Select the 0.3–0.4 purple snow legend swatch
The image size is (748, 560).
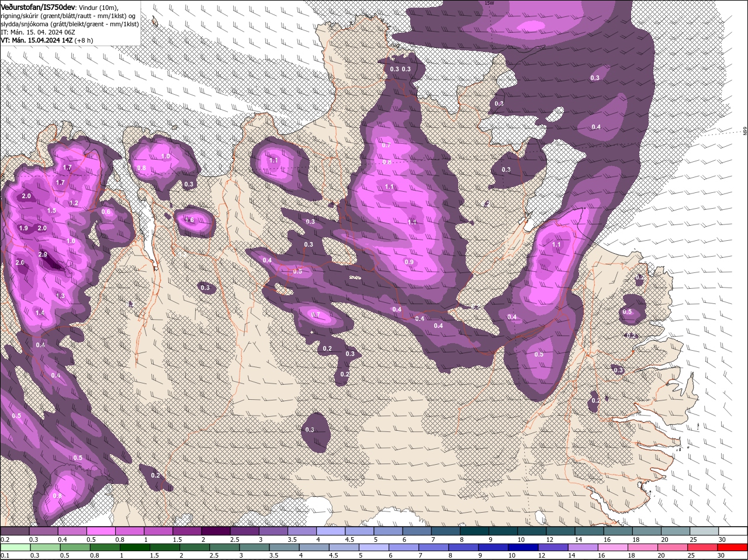click(x=43, y=531)
